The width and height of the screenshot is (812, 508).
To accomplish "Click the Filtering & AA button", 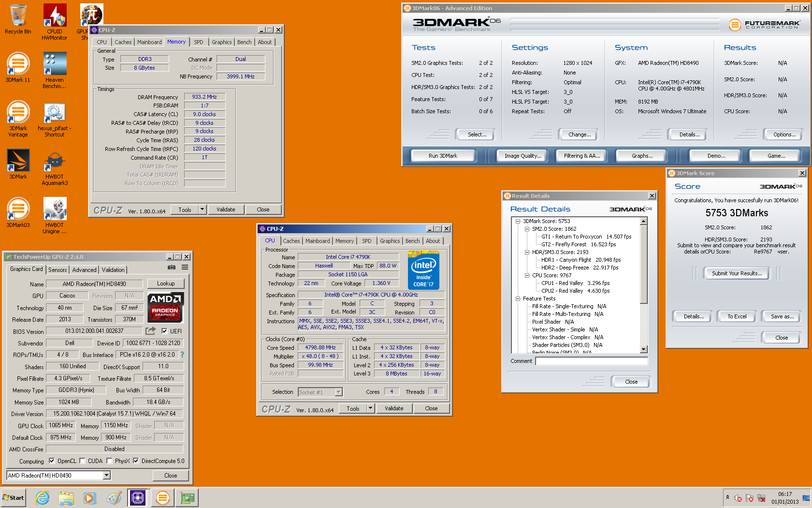I will [x=582, y=156].
